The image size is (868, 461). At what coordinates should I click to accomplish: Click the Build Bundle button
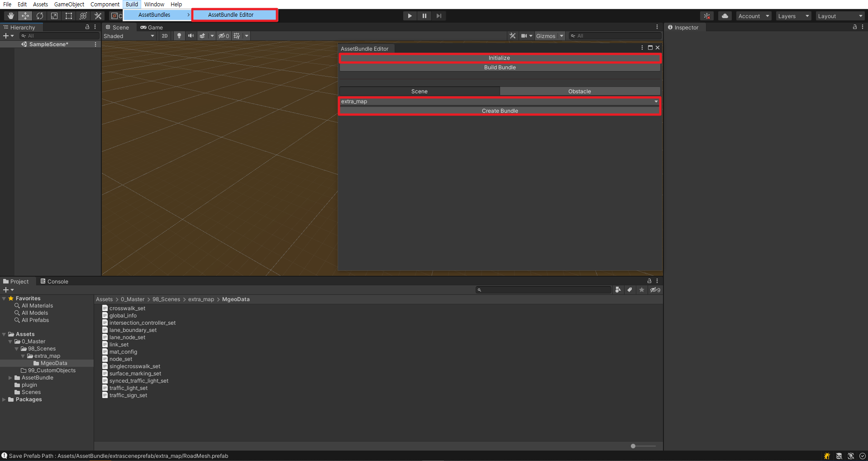[x=500, y=67]
